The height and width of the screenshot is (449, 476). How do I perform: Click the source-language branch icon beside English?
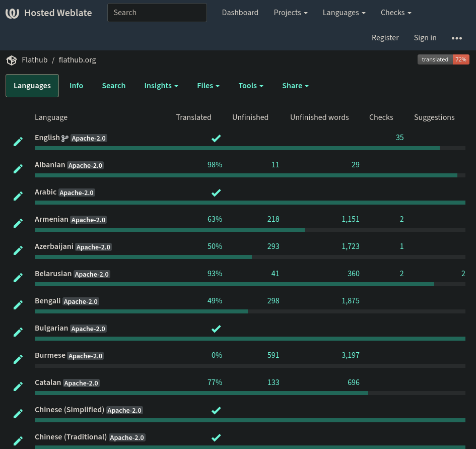[64, 138]
